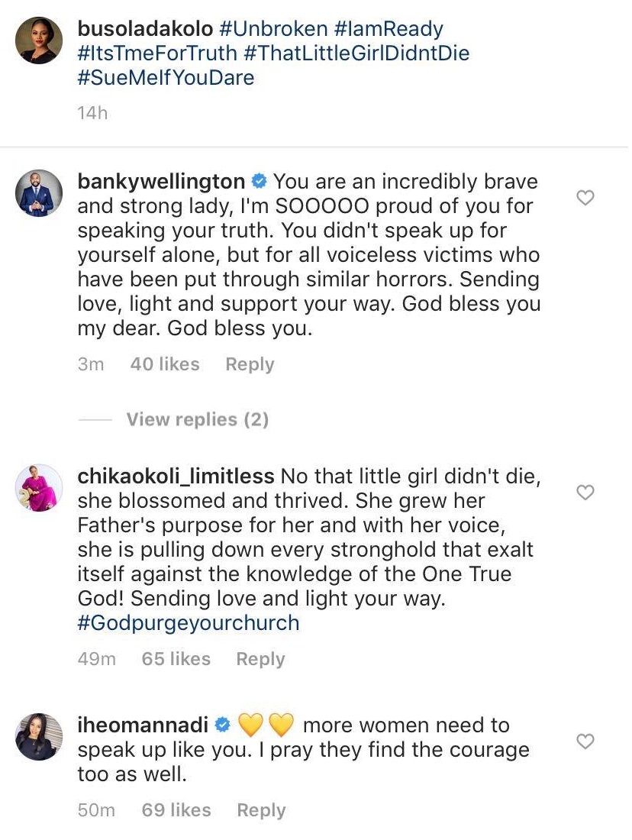The image size is (632, 840).
Task: Reply to bankywellington's comment
Action: 249,364
